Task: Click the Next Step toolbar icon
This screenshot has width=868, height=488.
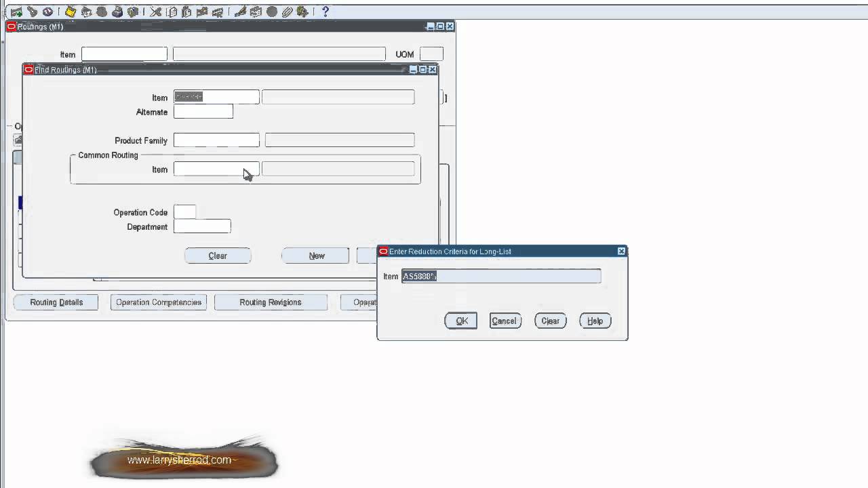Action: tap(86, 12)
